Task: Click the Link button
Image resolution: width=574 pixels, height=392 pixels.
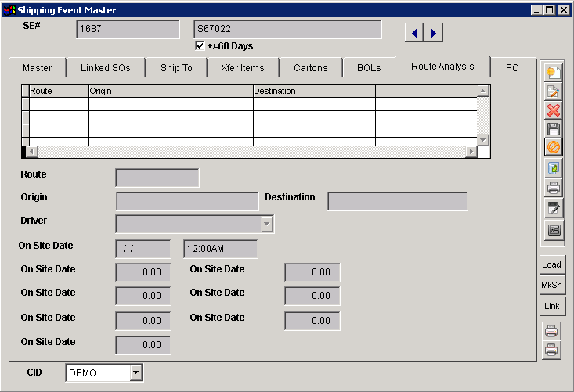Action: [552, 306]
